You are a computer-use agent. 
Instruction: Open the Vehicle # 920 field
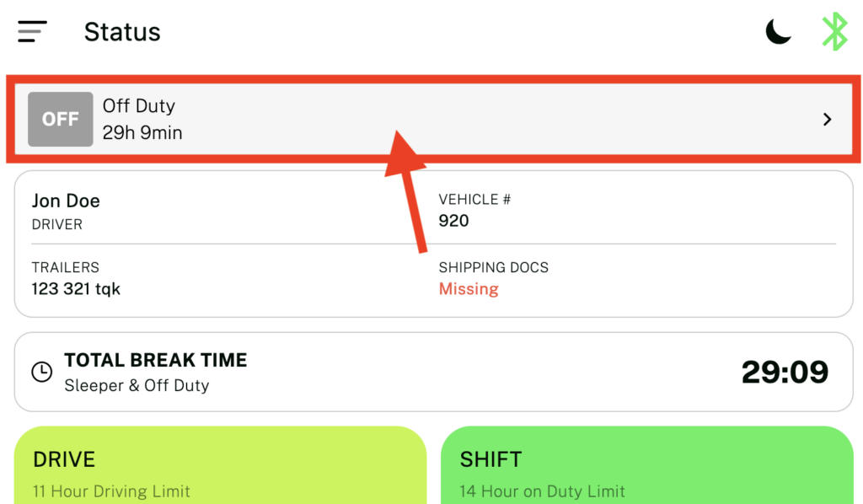point(453,221)
